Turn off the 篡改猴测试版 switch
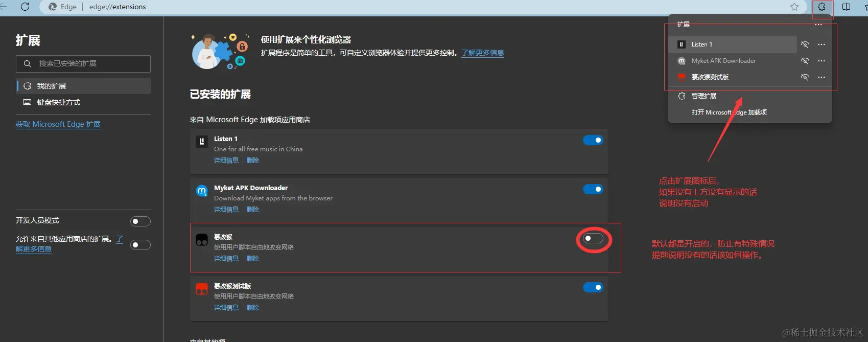 tap(593, 287)
